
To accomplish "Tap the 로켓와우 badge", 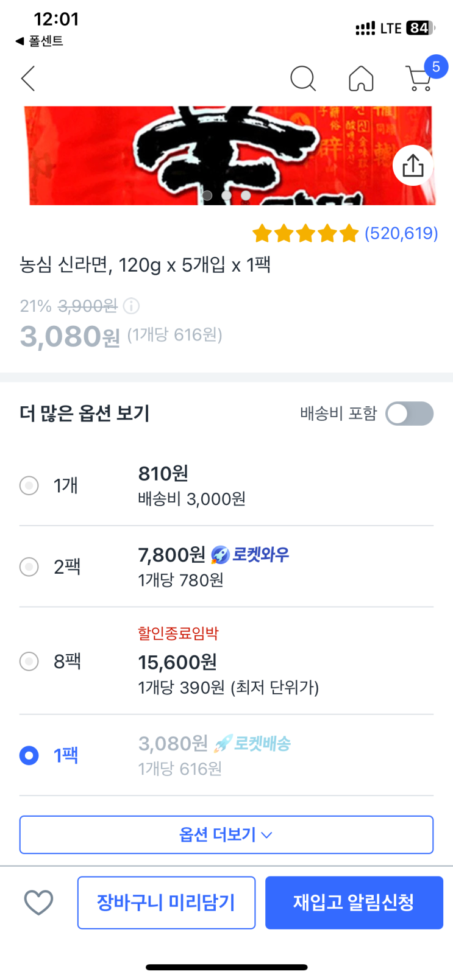I will click(250, 555).
